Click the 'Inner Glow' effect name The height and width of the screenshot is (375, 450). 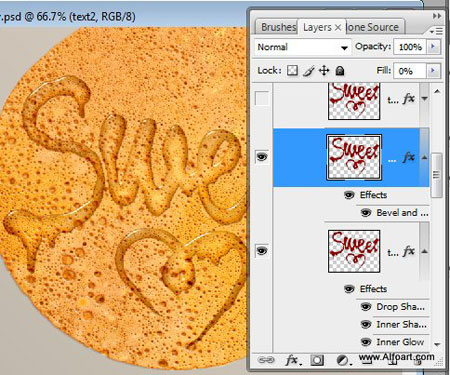400,342
